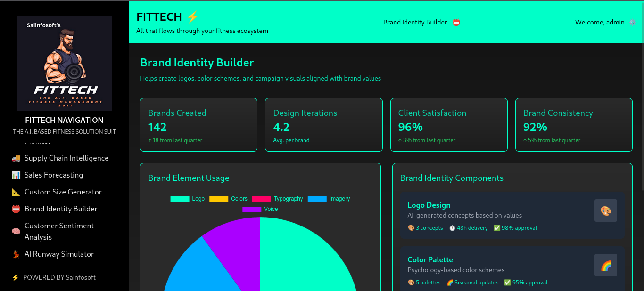
Task: Click the Sales Forecasting chart icon
Action: (x=16, y=175)
